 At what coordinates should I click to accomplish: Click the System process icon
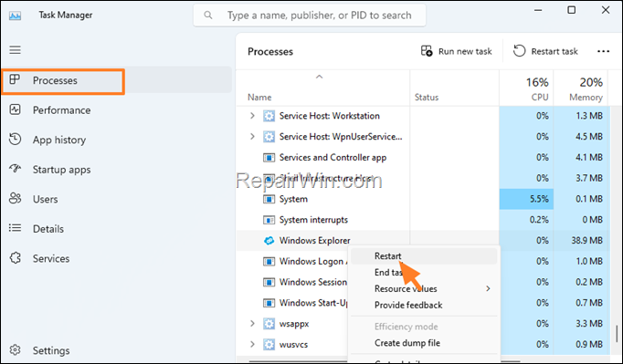269,199
